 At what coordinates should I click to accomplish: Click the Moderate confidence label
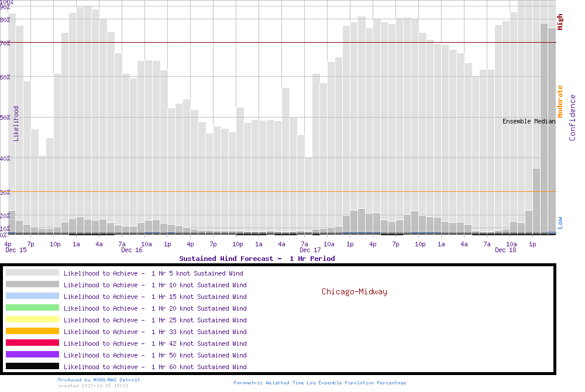560,101
